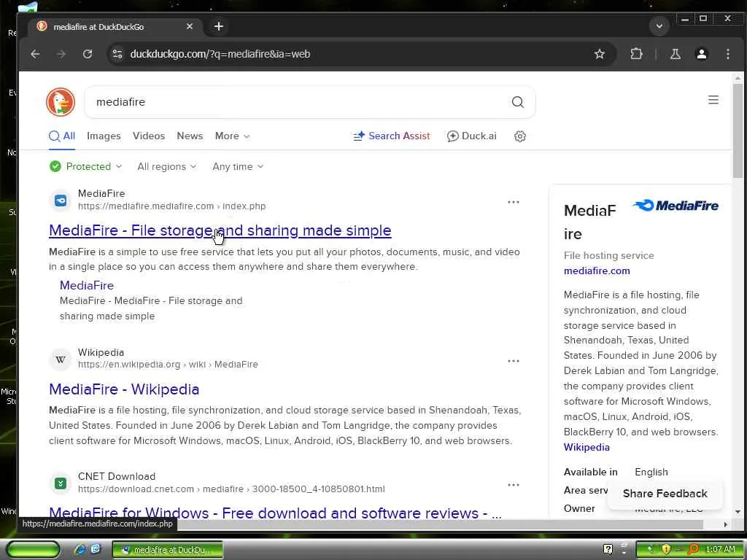Click the green Start button

33,550
